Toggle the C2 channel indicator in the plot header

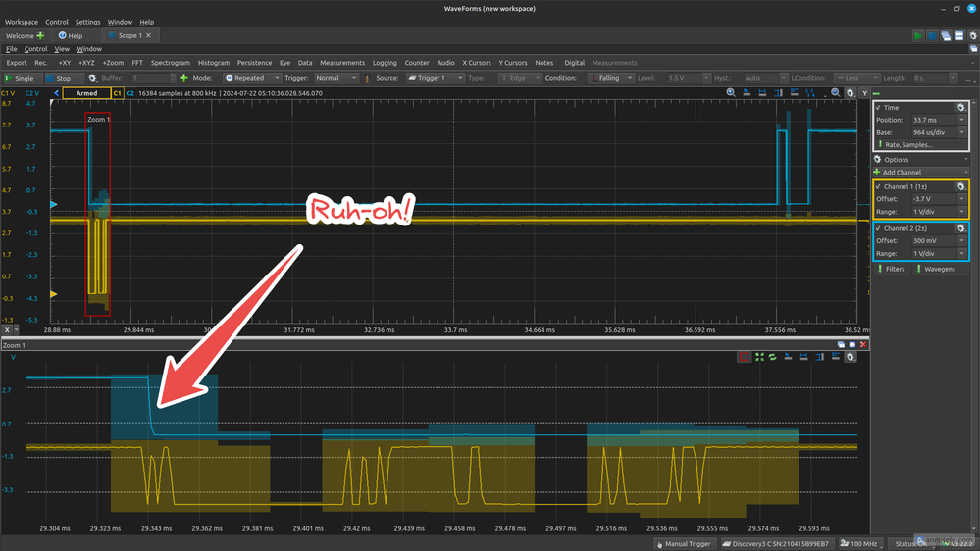point(130,93)
